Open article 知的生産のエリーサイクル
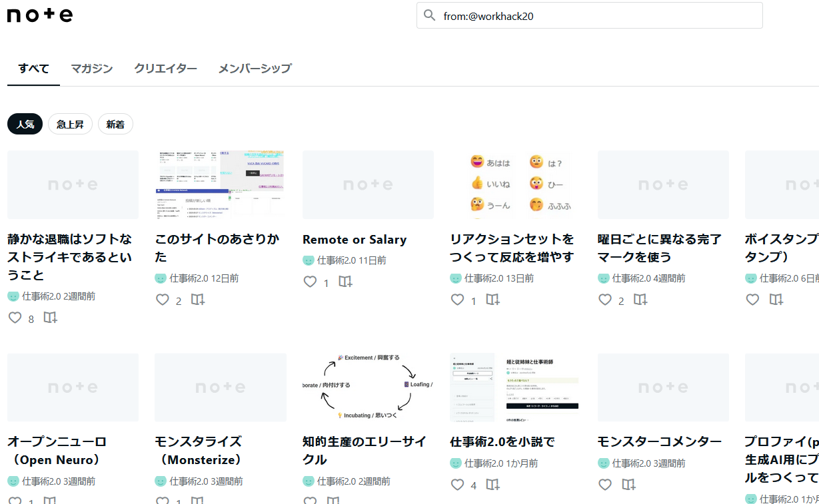 click(365, 451)
